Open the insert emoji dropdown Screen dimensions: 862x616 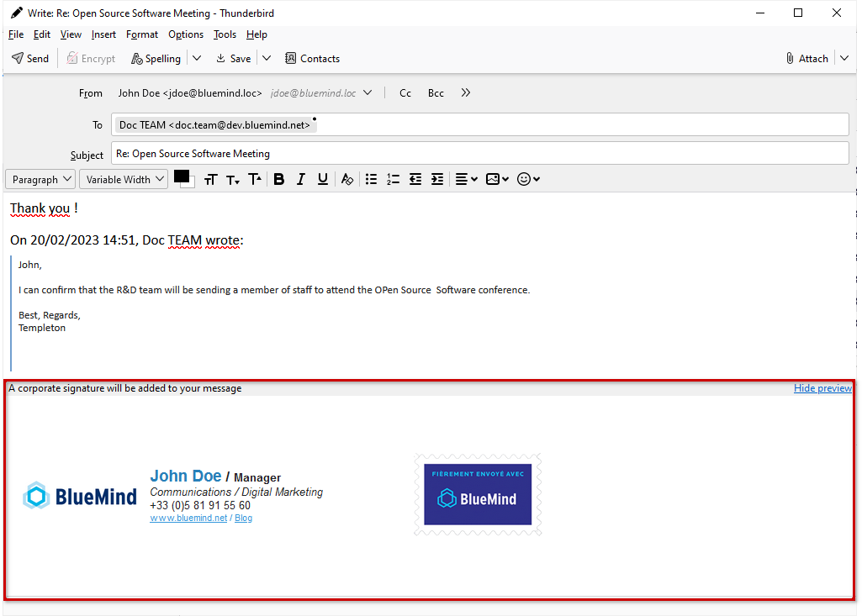pyautogui.click(x=527, y=179)
